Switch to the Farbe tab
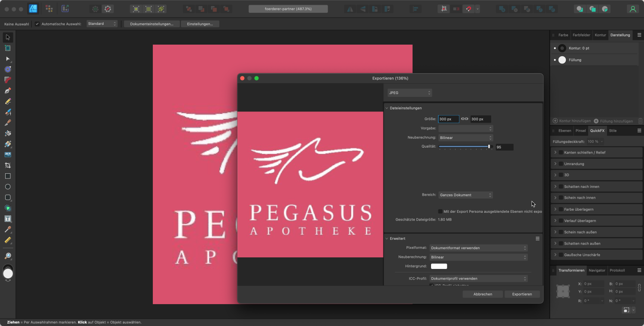Image resolution: width=644 pixels, height=326 pixels. pyautogui.click(x=563, y=35)
